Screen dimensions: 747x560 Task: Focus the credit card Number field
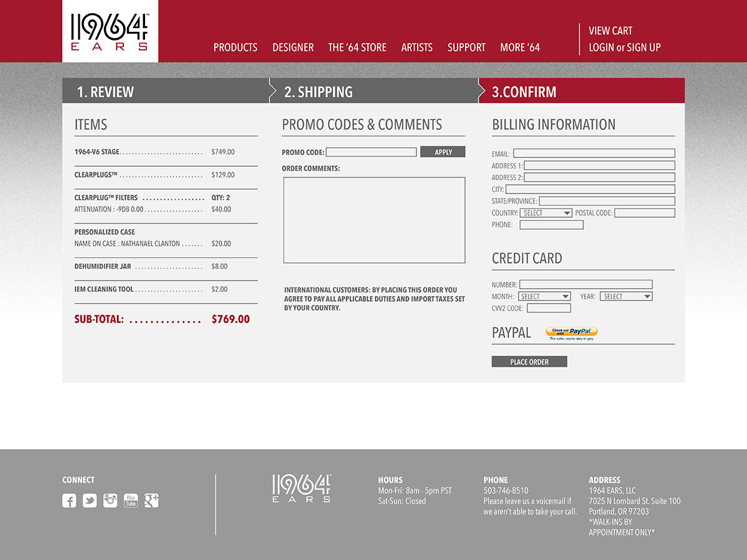coord(586,284)
